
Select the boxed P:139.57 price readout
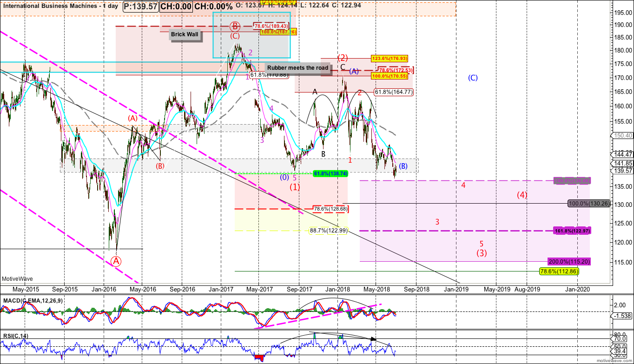pyautogui.click(x=141, y=7)
